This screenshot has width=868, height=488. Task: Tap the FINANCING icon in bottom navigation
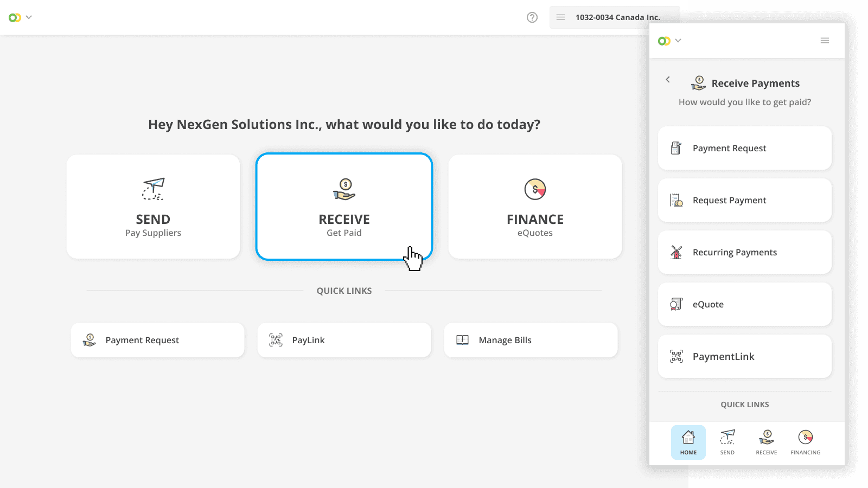point(806,442)
